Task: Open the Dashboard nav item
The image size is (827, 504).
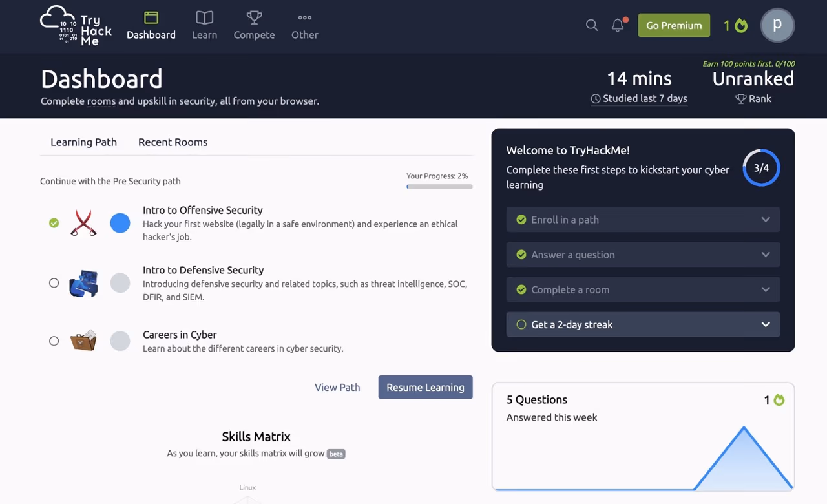Action: click(151, 26)
